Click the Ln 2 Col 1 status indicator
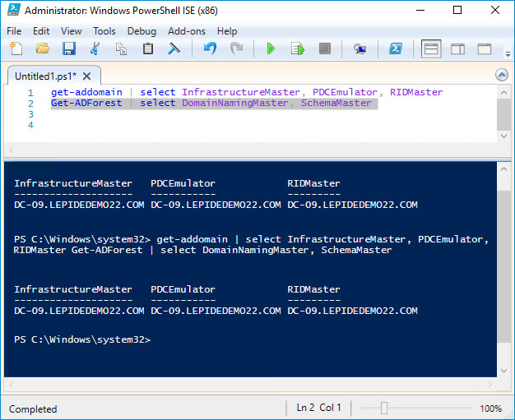The image size is (515, 420). pyautogui.click(x=318, y=408)
